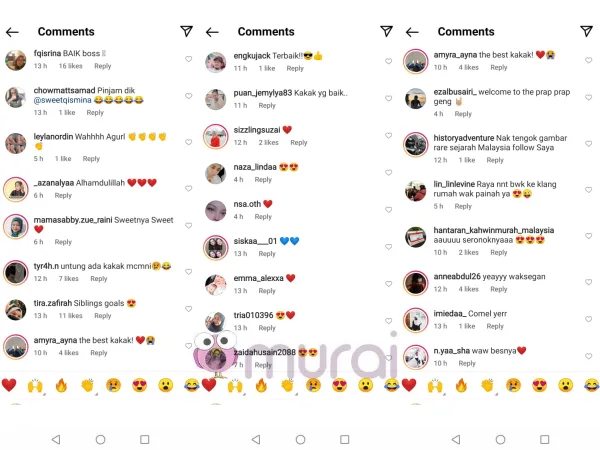Tap share paper-plane icon in right panel
Screen dimensions: 600x450
586,31
